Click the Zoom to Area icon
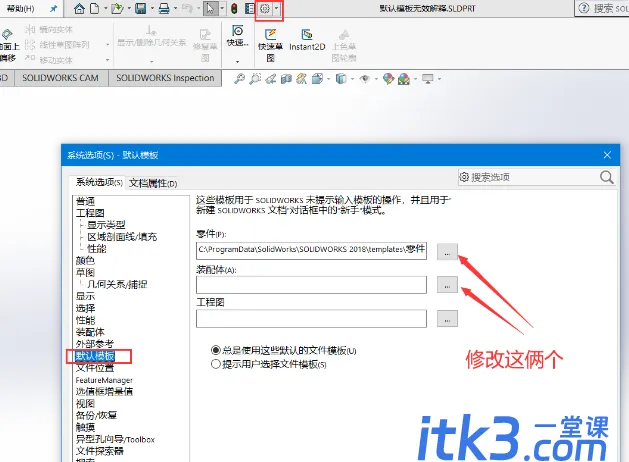This screenshot has height=462, width=629. 255,79
